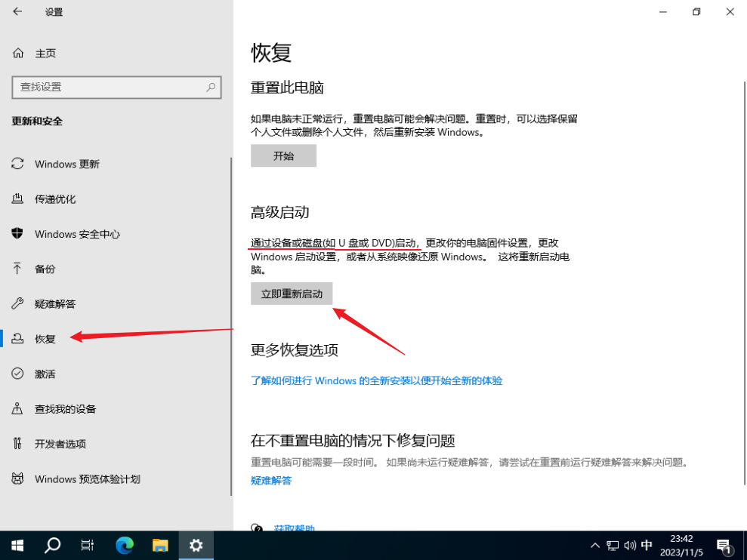Open link about Windows 全新安装
This screenshot has width=747, height=560.
pos(376,380)
